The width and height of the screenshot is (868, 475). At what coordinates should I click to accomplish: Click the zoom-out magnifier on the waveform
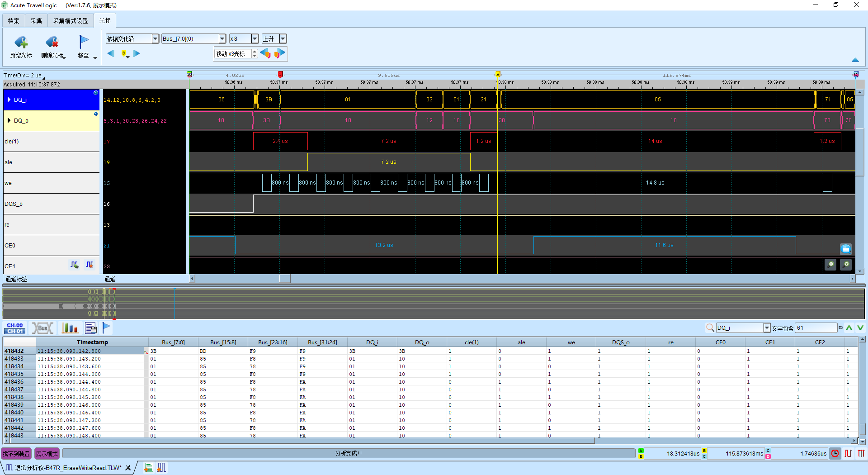click(x=830, y=265)
